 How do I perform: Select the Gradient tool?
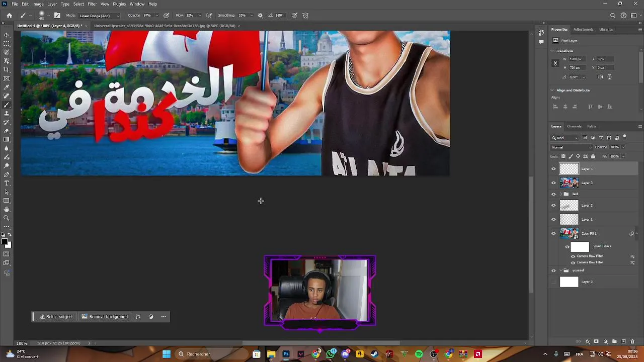[7, 140]
